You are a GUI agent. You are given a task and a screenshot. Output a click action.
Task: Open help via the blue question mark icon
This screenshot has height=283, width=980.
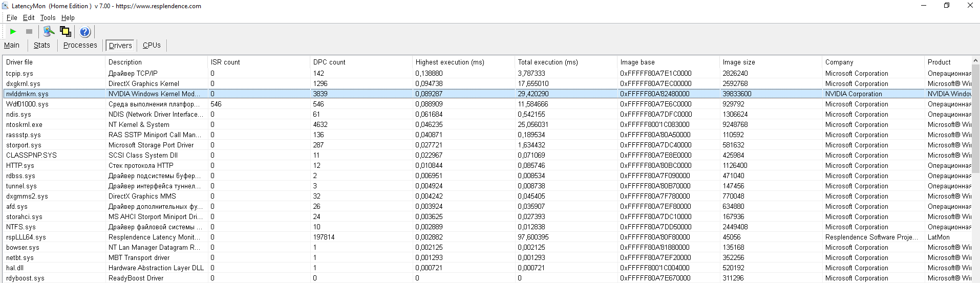[85, 32]
